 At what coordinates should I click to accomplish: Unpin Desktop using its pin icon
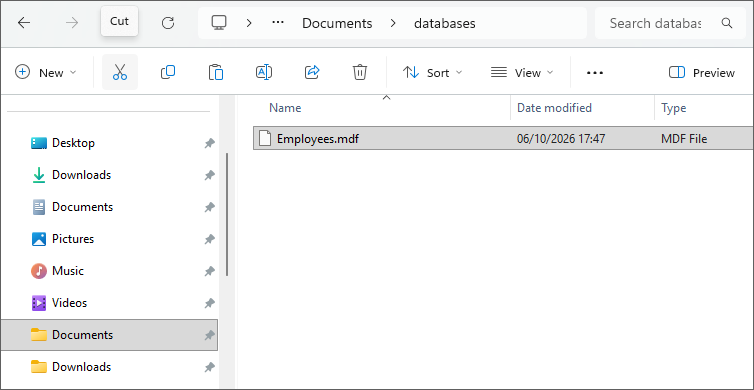click(209, 143)
